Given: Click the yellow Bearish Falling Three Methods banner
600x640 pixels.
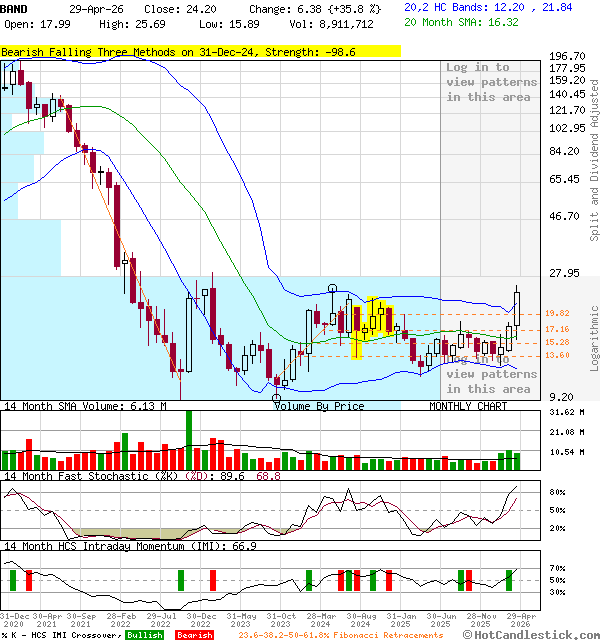Looking at the screenshot, I should [200, 52].
